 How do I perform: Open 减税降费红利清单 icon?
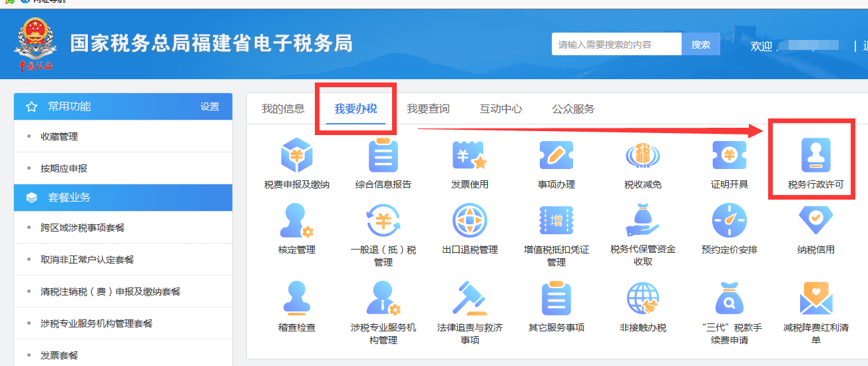pos(816,298)
